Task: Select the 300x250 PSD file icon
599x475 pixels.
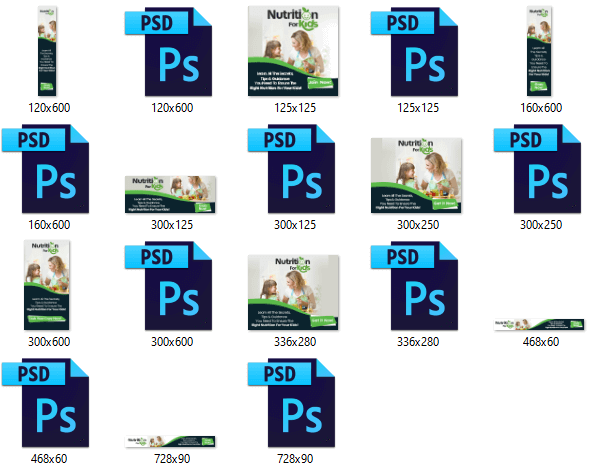Action: (x=537, y=169)
